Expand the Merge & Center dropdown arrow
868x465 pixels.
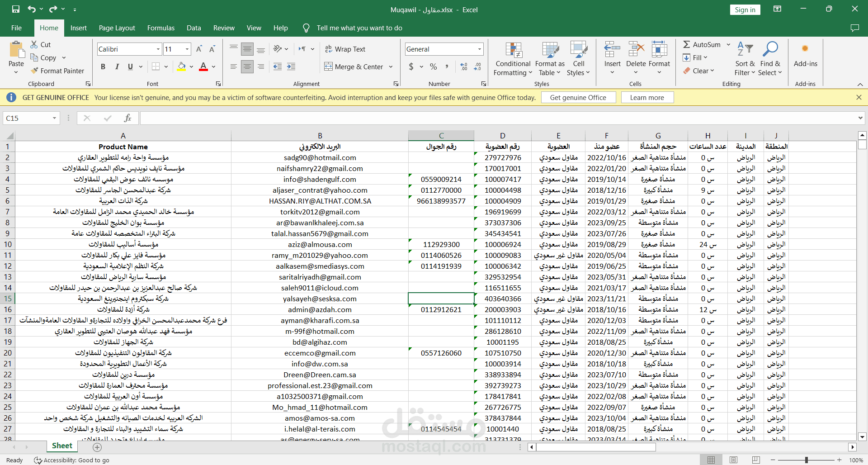391,66
